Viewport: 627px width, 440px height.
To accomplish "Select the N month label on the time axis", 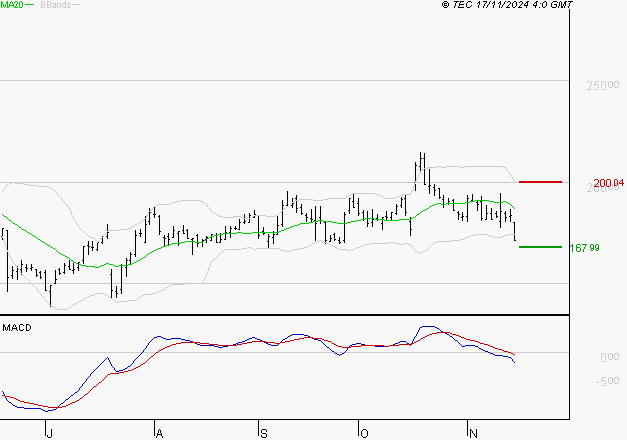I will 471,433.
